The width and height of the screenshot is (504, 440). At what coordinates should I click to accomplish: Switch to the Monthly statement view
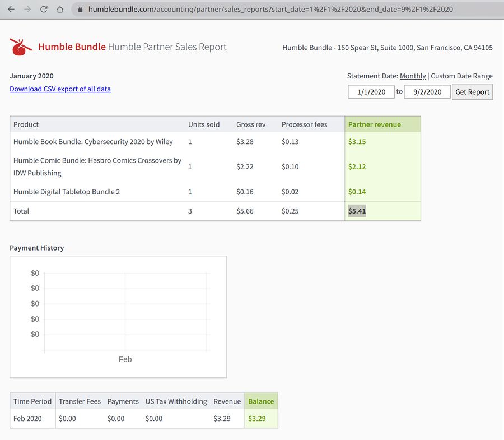[x=413, y=76]
